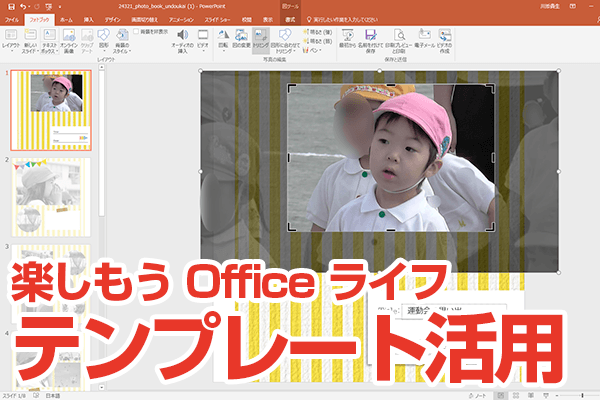The height and width of the screenshot is (400, 600).
Task: Click the 明るさ (強) brightness increase button
Action: (317, 32)
